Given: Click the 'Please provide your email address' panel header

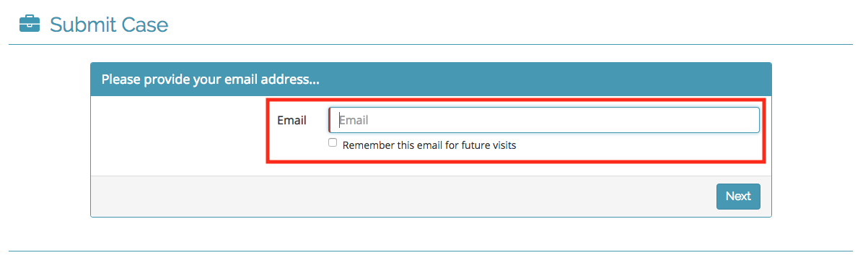Looking at the screenshot, I should 431,79.
